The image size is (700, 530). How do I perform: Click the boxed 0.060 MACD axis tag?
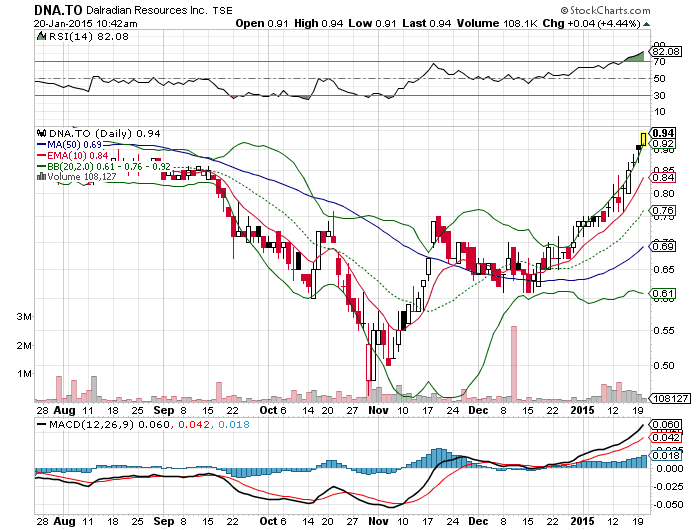click(666, 424)
